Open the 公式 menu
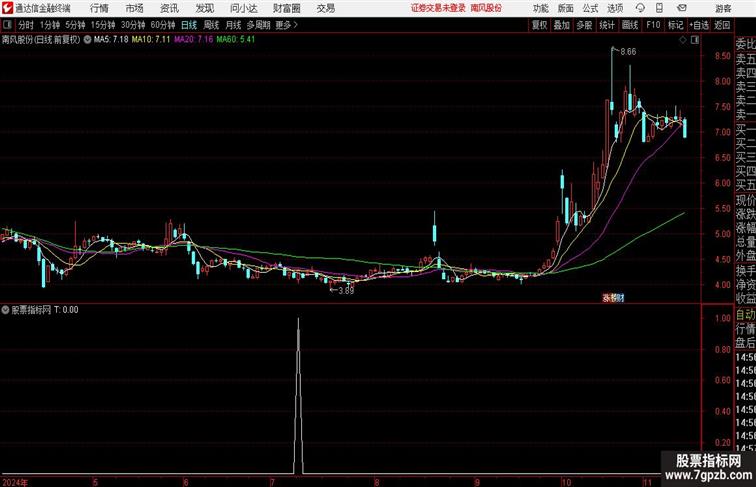The image size is (756, 487). click(590, 8)
